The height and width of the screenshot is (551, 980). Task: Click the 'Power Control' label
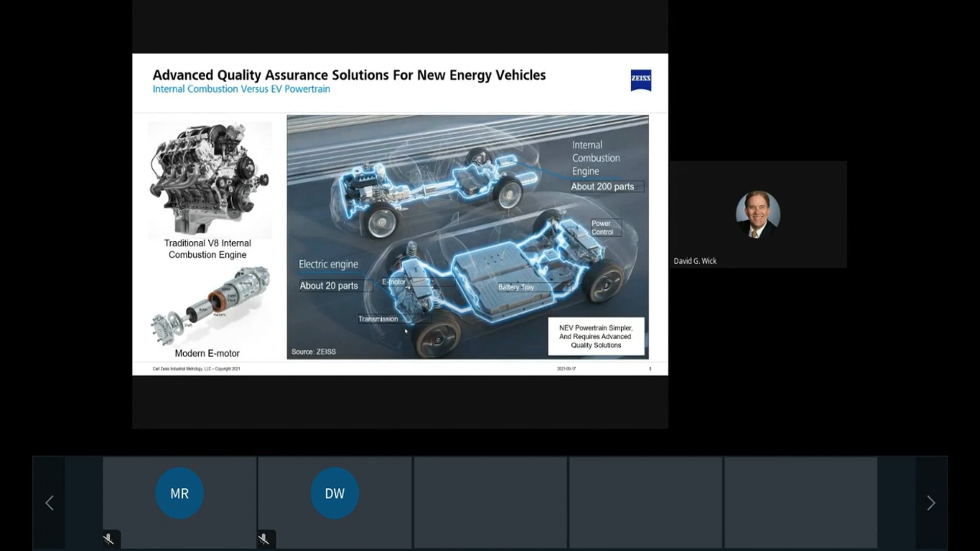coord(602,228)
